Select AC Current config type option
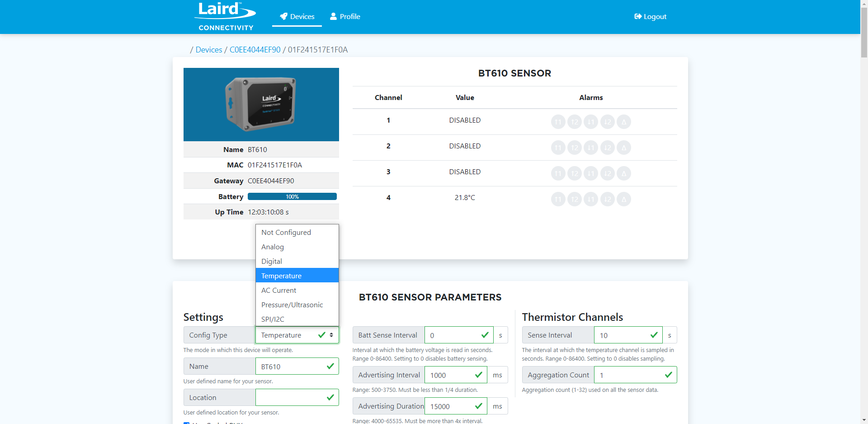868x424 pixels. [x=278, y=291]
